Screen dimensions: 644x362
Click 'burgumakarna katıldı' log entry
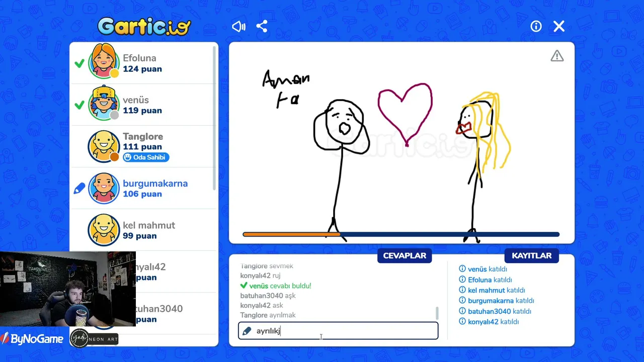(497, 301)
